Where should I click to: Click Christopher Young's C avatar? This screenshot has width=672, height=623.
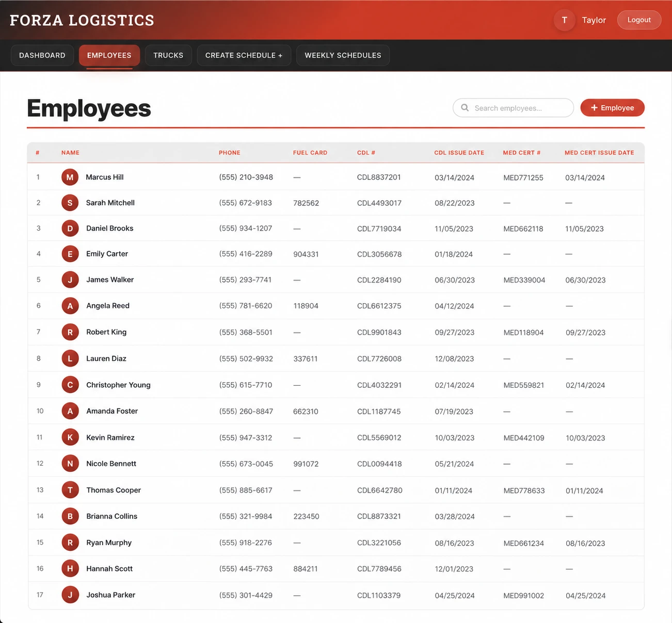[70, 385]
